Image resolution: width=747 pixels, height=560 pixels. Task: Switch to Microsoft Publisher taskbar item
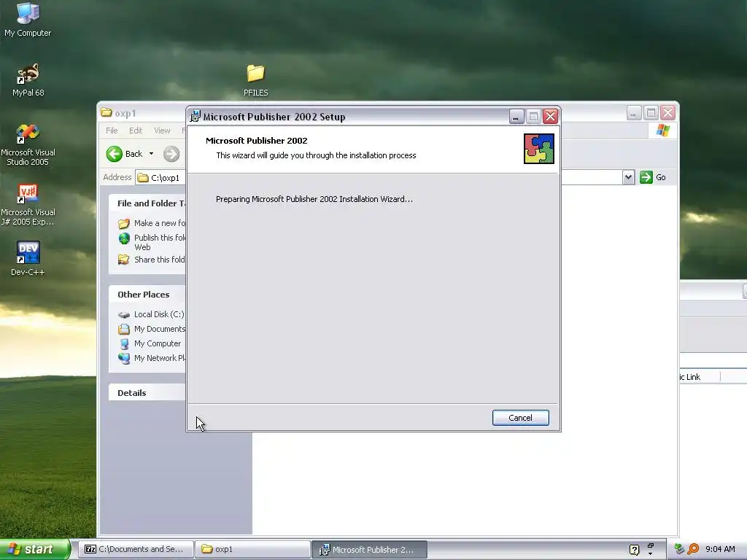click(370, 549)
